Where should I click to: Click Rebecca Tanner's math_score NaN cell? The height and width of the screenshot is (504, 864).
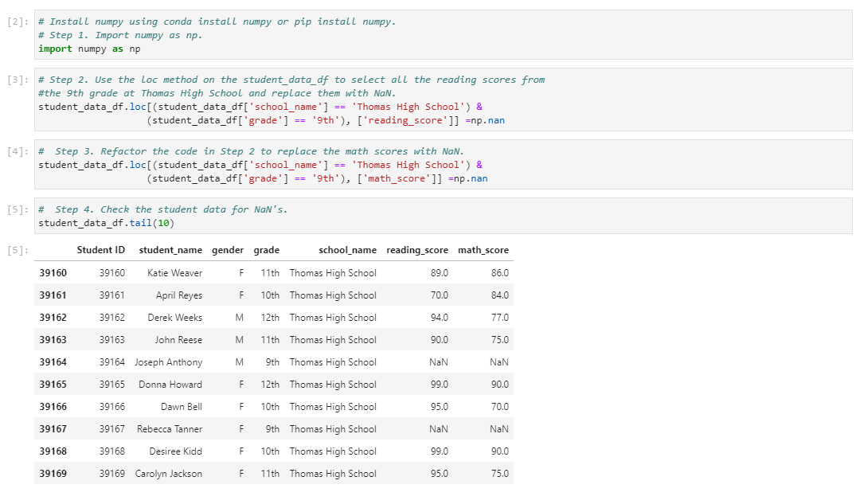(499, 429)
